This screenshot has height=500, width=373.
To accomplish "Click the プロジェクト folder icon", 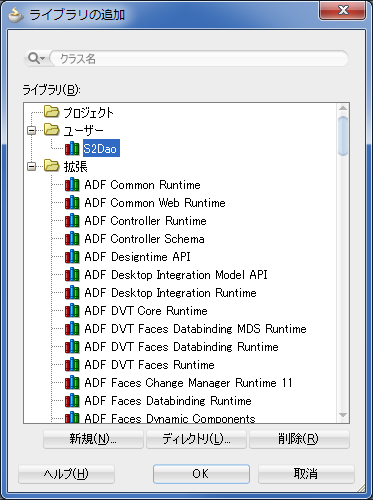I will pos(51,112).
